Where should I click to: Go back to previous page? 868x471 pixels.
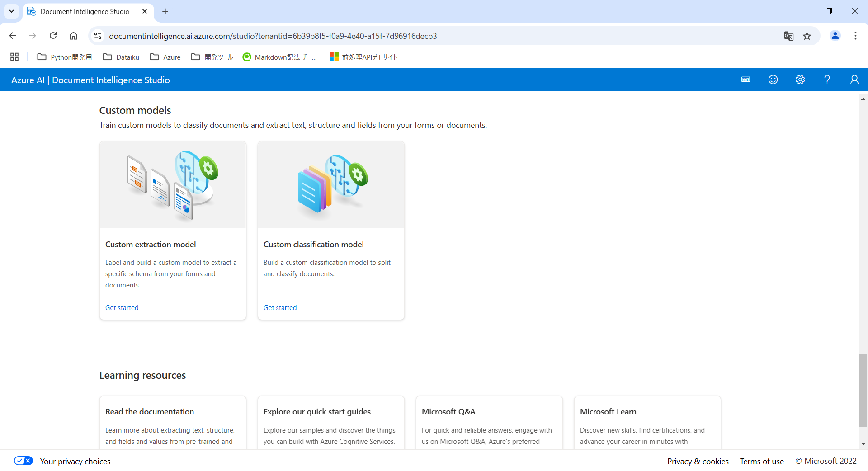[x=13, y=36]
